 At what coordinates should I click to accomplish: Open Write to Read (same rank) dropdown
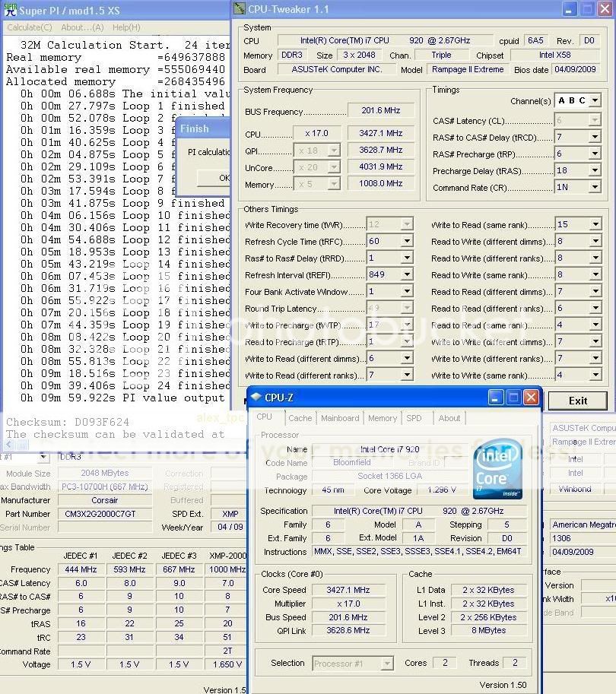pyautogui.click(x=595, y=224)
